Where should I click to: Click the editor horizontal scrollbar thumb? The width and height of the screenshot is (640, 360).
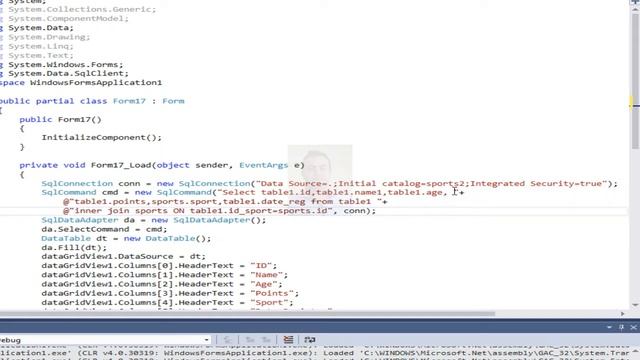click(x=247, y=314)
